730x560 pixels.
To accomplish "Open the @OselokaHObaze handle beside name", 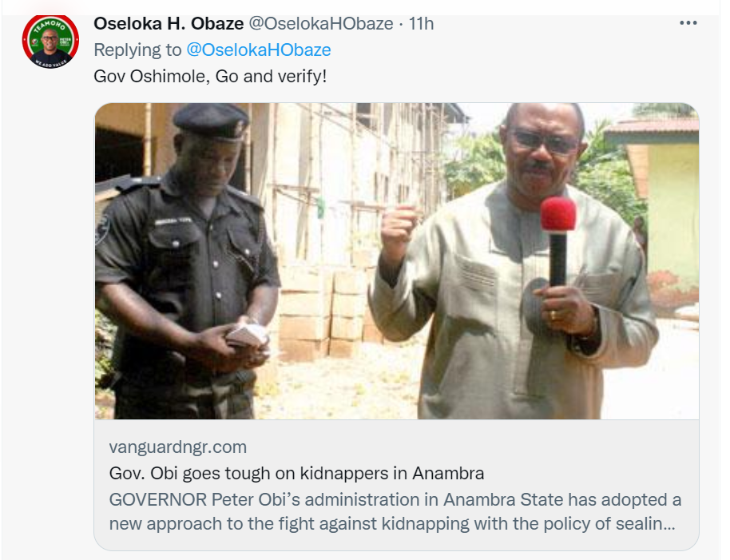I will click(321, 23).
